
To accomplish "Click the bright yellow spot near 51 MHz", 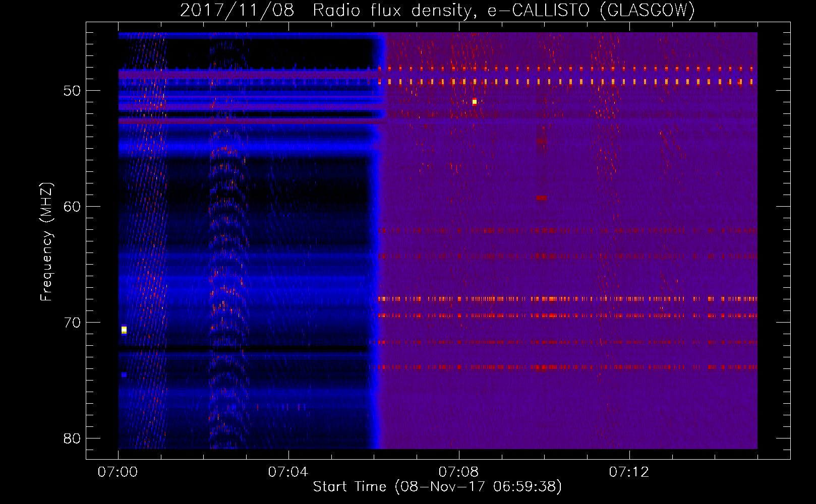I will tap(475, 102).
